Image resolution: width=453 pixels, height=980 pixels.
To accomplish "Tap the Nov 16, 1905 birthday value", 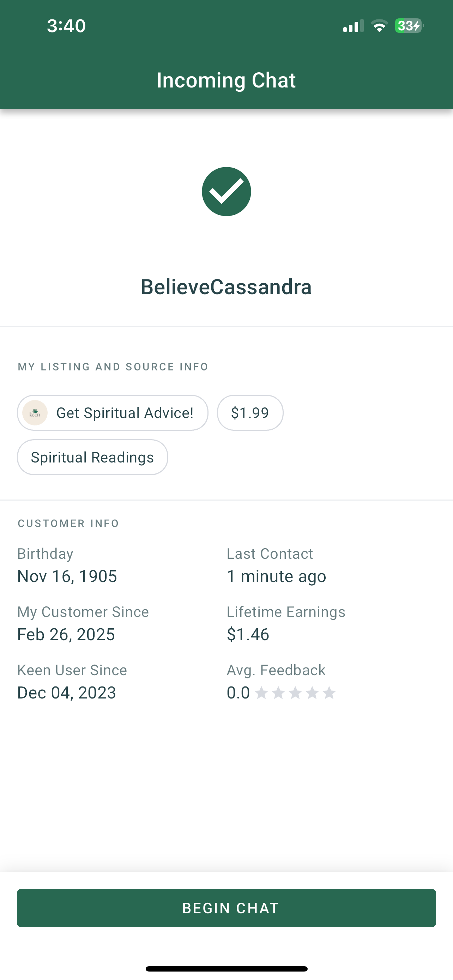I will [x=67, y=576].
